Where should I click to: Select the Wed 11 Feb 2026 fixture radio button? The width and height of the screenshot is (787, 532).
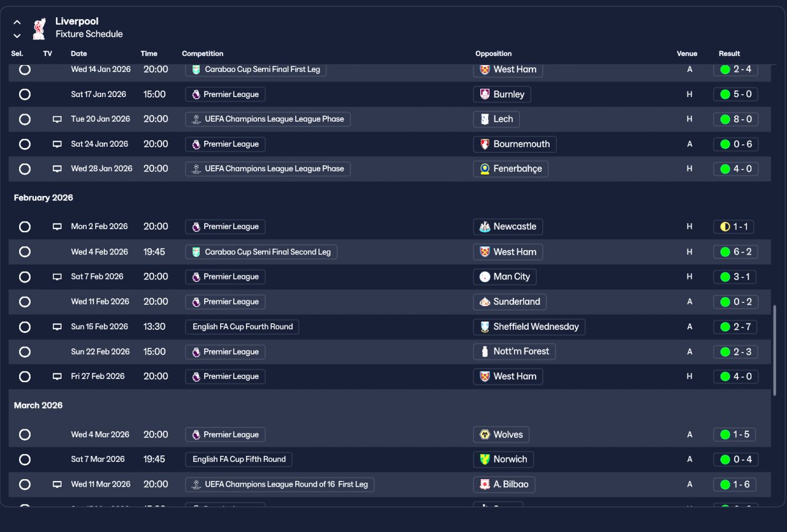point(25,302)
